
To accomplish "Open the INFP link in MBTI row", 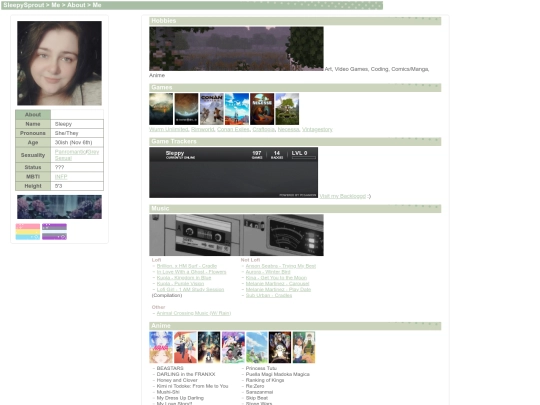I will [61, 177].
